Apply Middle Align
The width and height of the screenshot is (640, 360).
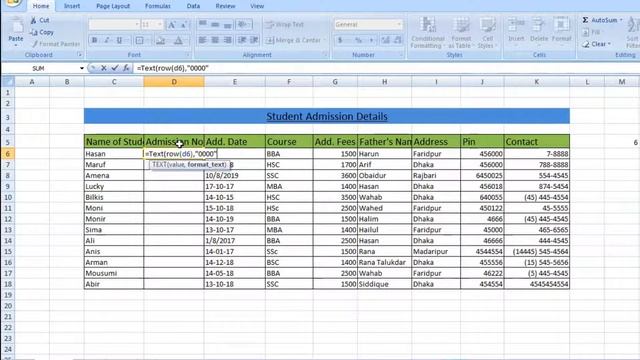point(215,24)
